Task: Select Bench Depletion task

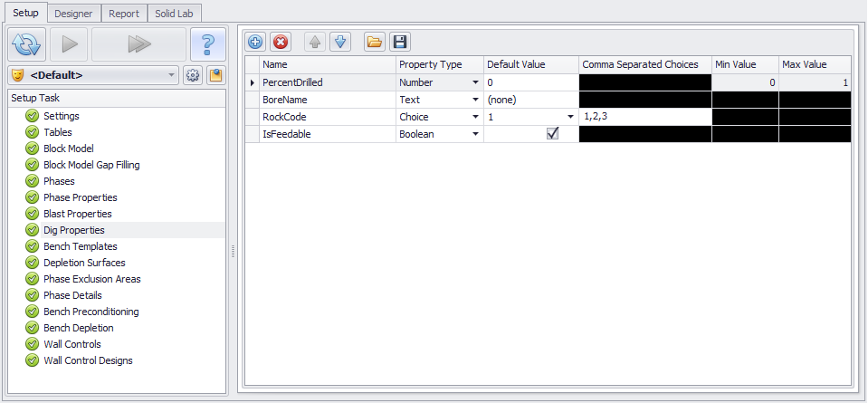Action: click(x=79, y=328)
